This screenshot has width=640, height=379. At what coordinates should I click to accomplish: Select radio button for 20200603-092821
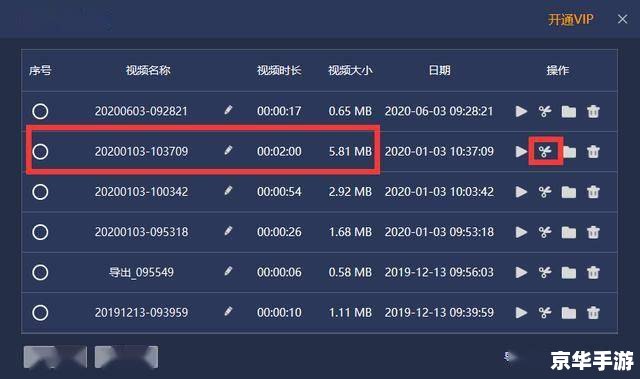pyautogui.click(x=40, y=111)
